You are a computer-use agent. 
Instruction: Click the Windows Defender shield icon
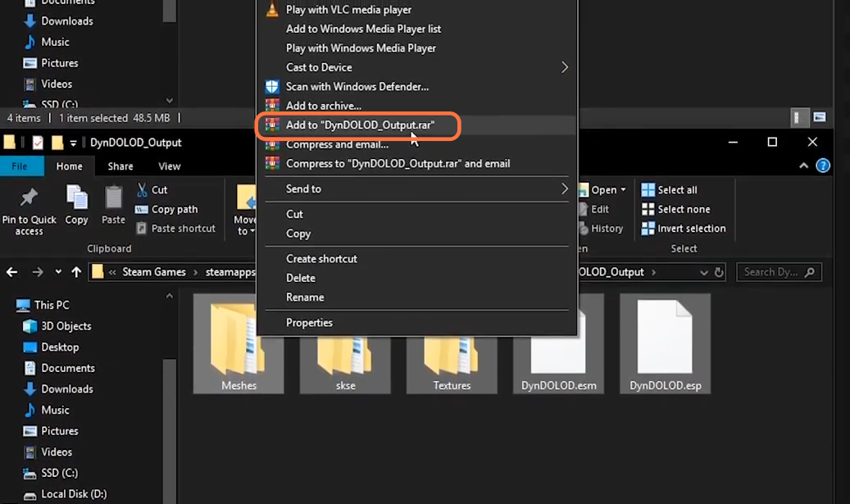(272, 87)
